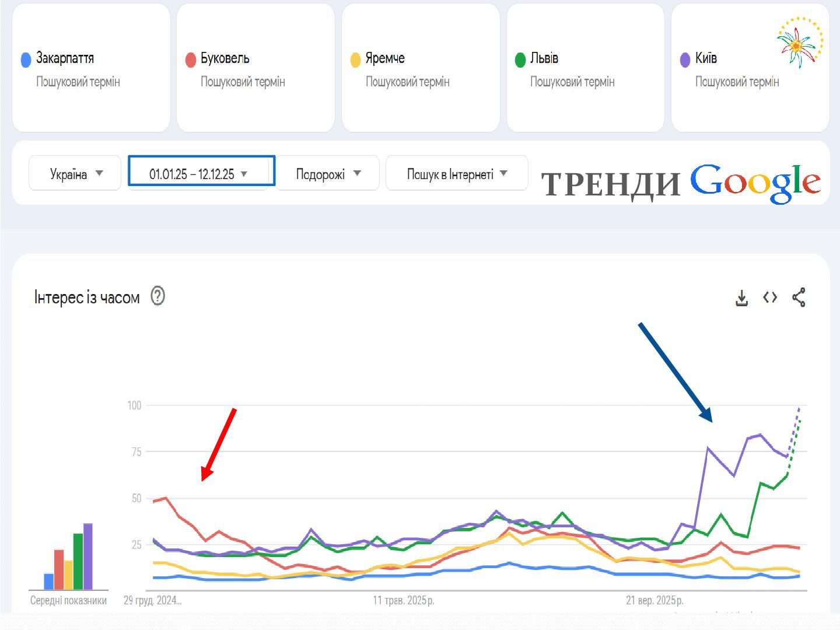Open the 01.01.25 – 12.12.25 date range dropdown
This screenshot has width=840, height=630.
(198, 174)
